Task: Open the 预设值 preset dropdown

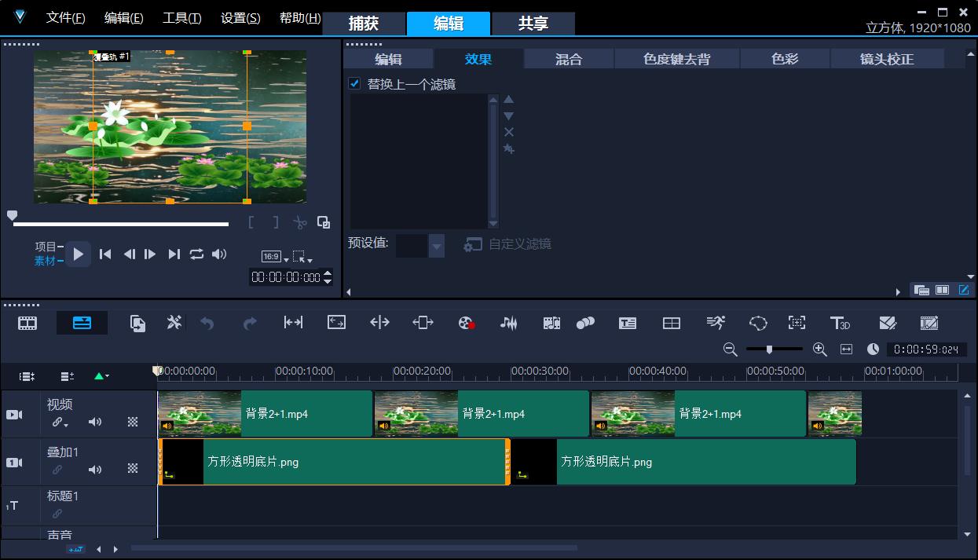Action: pos(437,246)
